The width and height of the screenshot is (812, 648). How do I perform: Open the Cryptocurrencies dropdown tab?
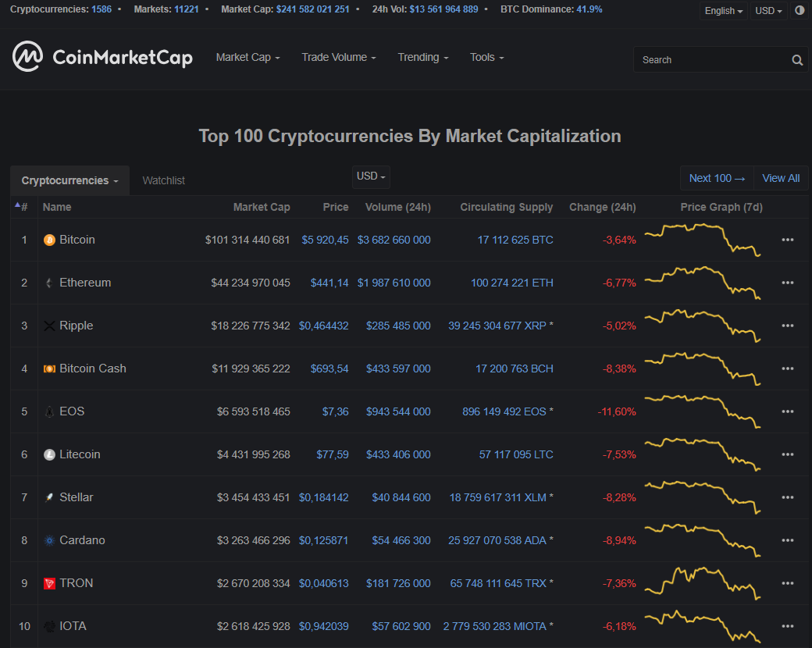(69, 180)
